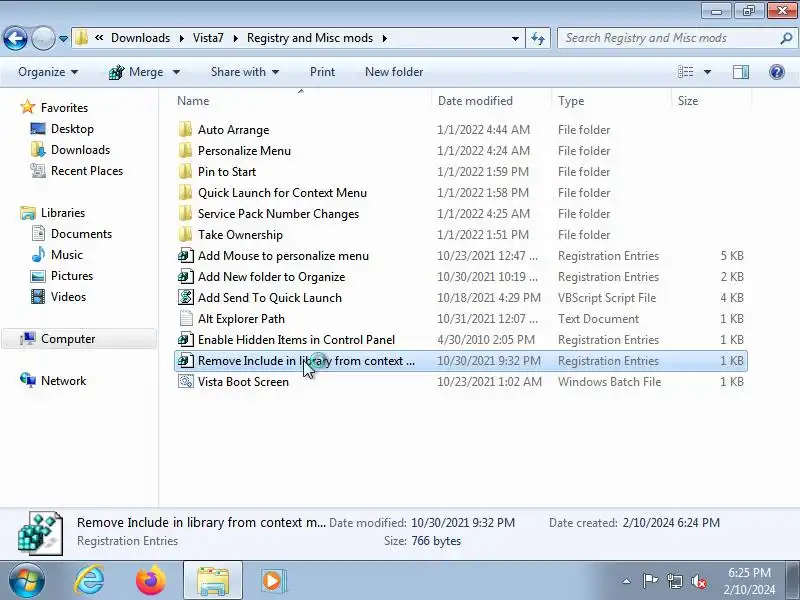Select Add Send To Quick Launch script icon
Screen dimensions: 800x600
(x=185, y=297)
